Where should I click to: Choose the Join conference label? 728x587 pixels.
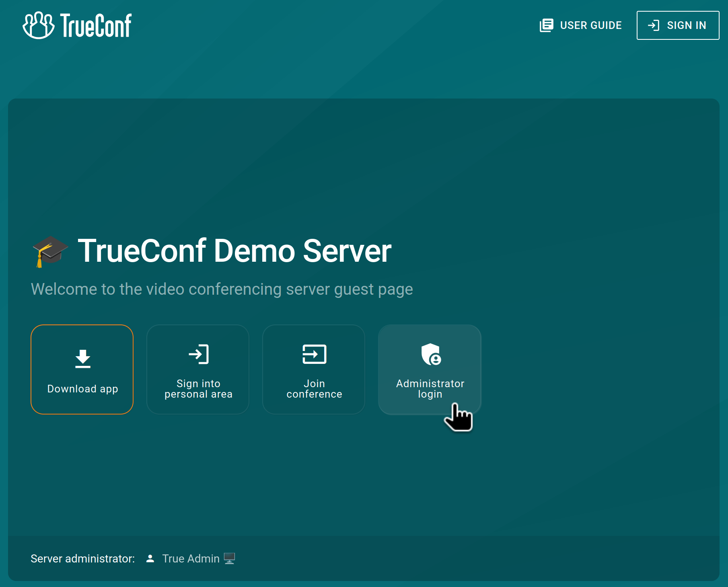pos(314,389)
